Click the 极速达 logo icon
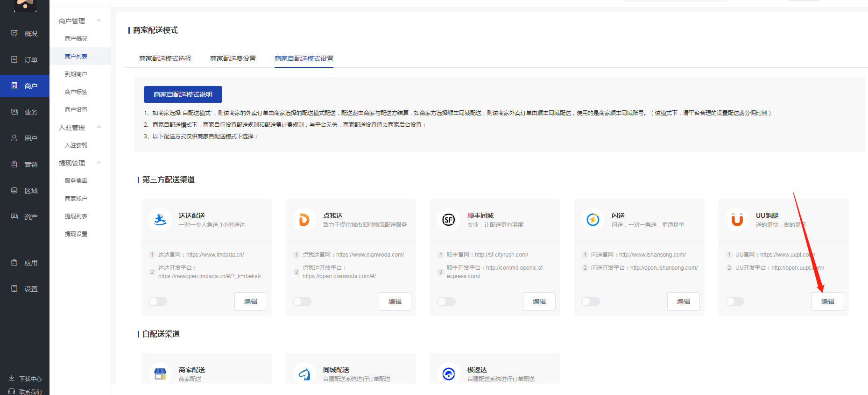 point(449,374)
